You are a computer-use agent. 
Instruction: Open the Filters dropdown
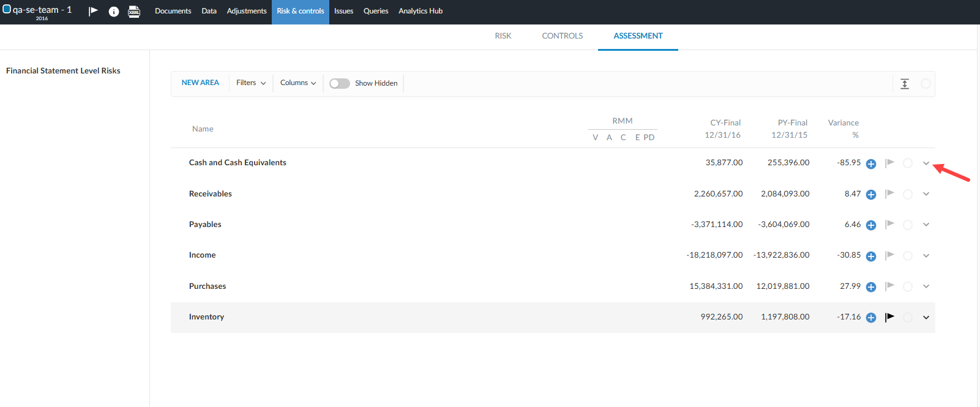point(251,83)
